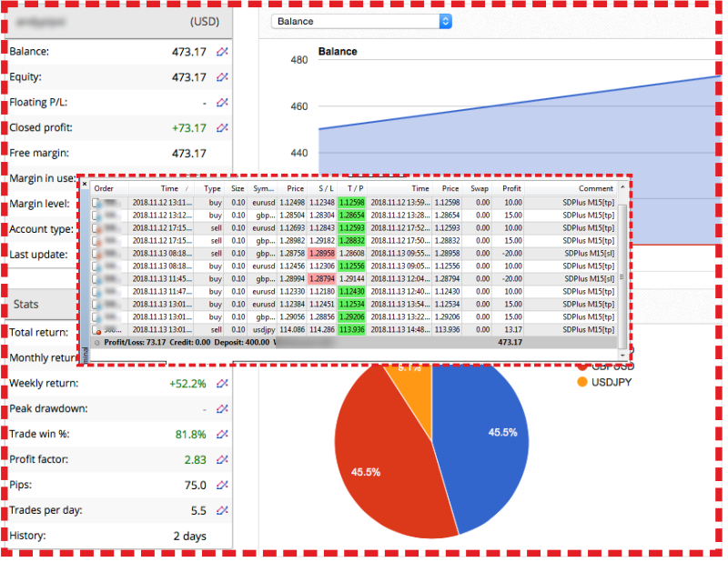Sort trade table by open Time column
728x562 pixels.
(x=169, y=188)
